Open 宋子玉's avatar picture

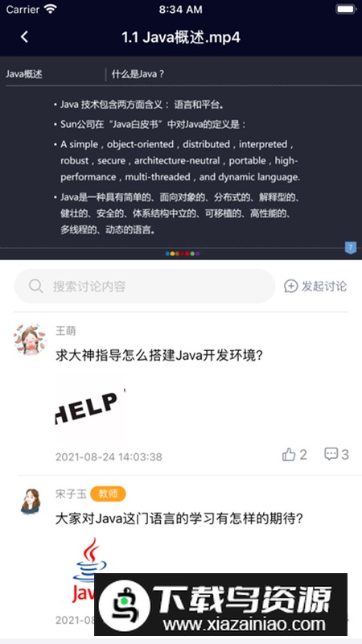[31, 502]
